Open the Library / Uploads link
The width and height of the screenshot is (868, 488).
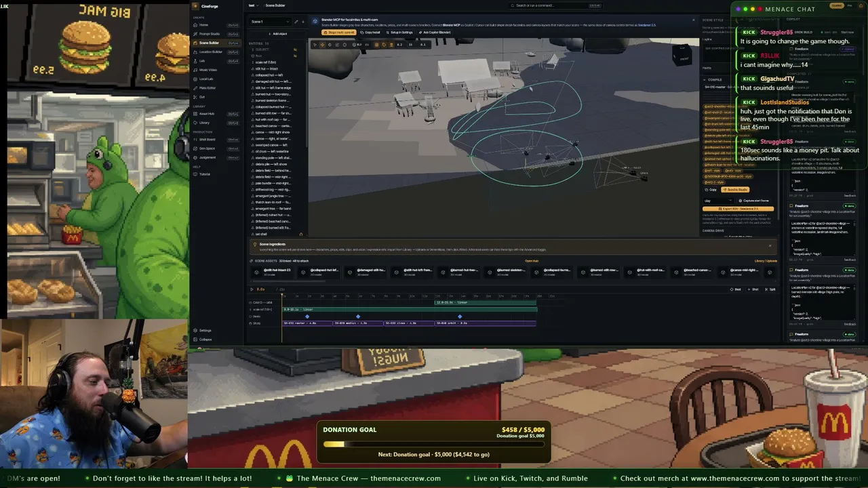pos(766,261)
